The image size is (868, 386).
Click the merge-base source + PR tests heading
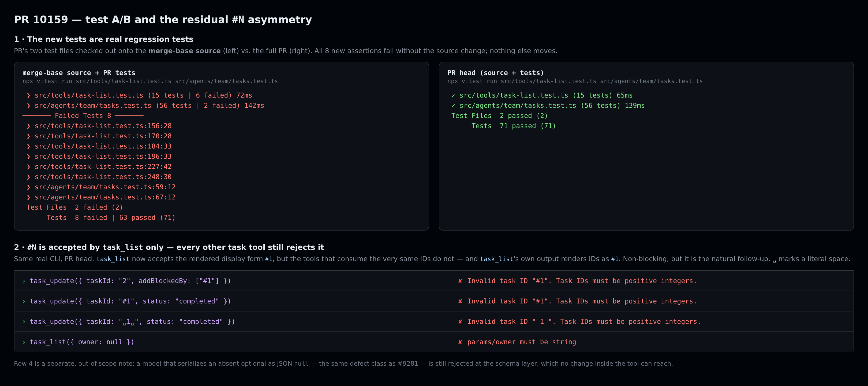point(79,73)
